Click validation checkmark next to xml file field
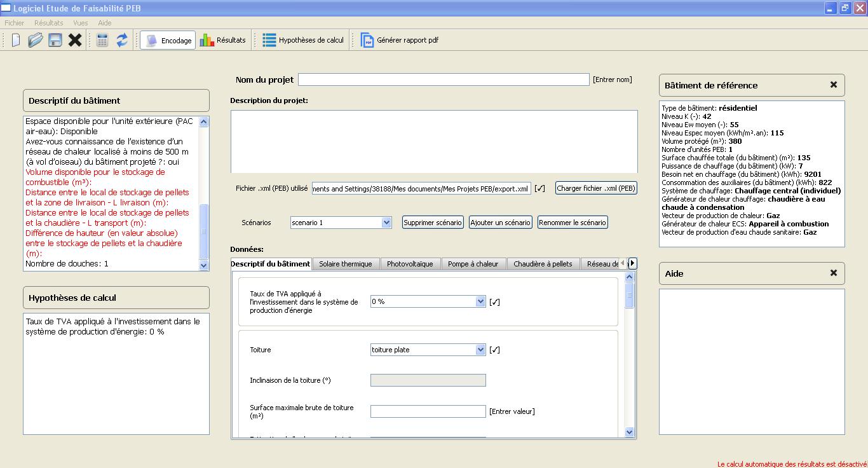 tap(540, 188)
